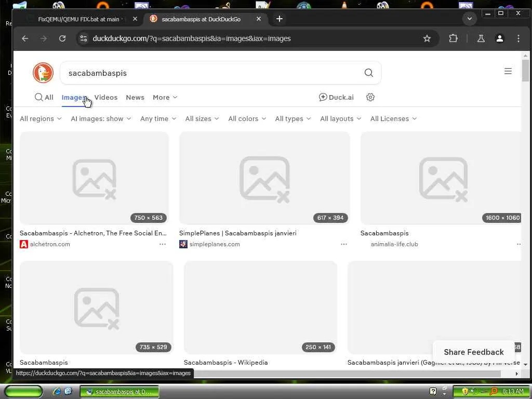Select the Images results tab
The width and height of the screenshot is (532, 399).
(74, 97)
